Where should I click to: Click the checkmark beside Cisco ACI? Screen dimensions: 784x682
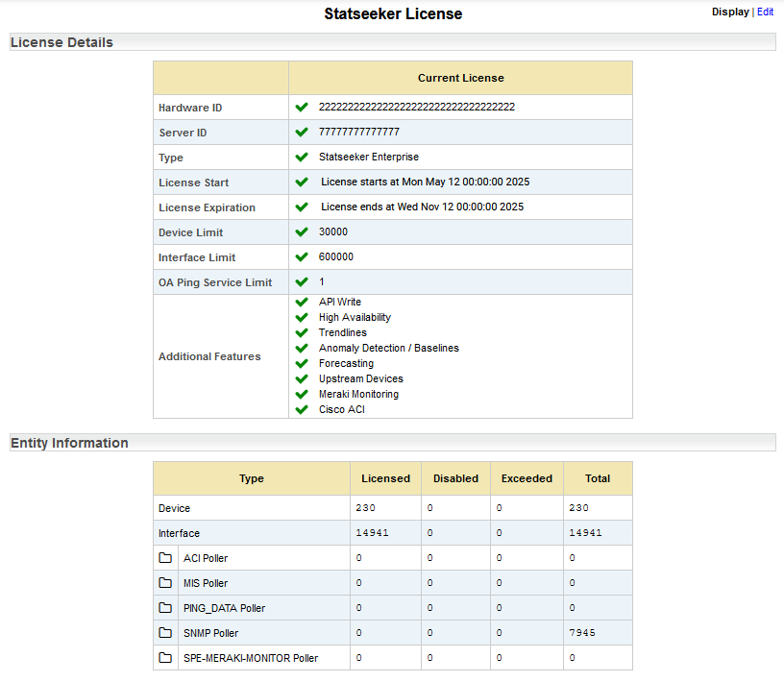click(x=302, y=410)
